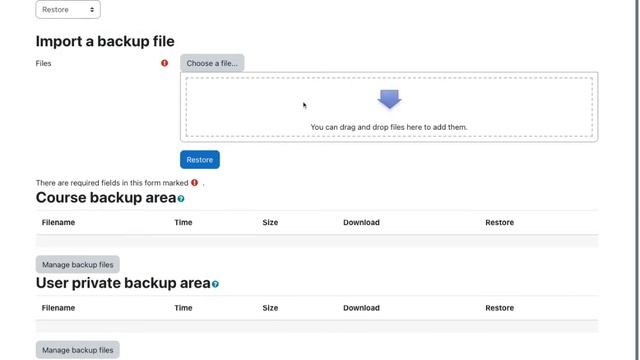Click Time header in Course backup table
This screenshot has width=640, height=360.
(x=183, y=222)
